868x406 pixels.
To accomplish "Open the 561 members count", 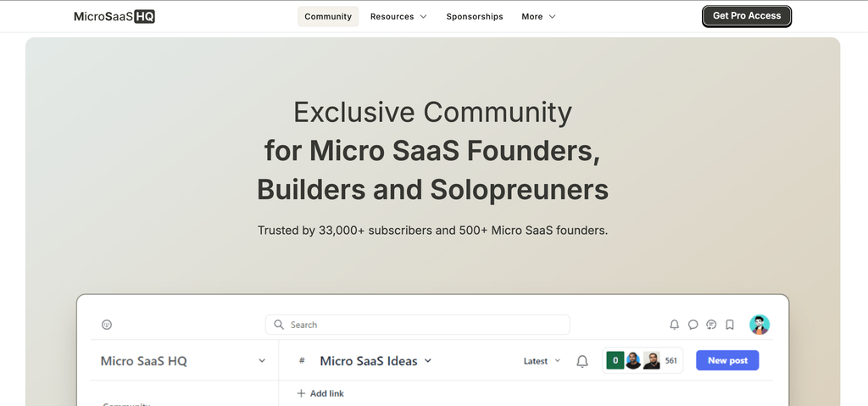I will pos(671,360).
